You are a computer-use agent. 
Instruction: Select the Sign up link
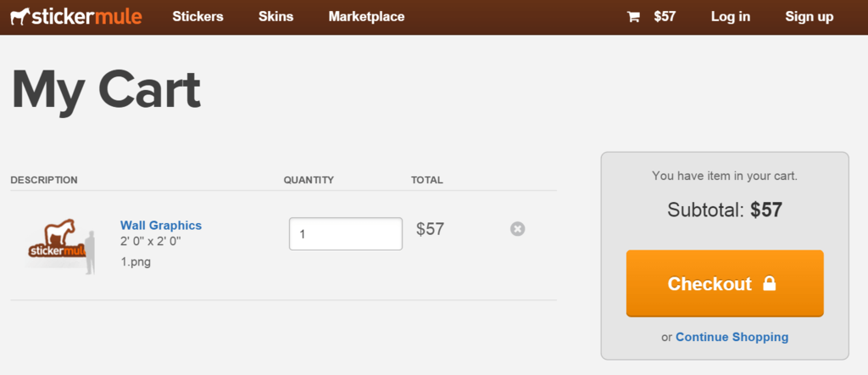[x=809, y=17]
